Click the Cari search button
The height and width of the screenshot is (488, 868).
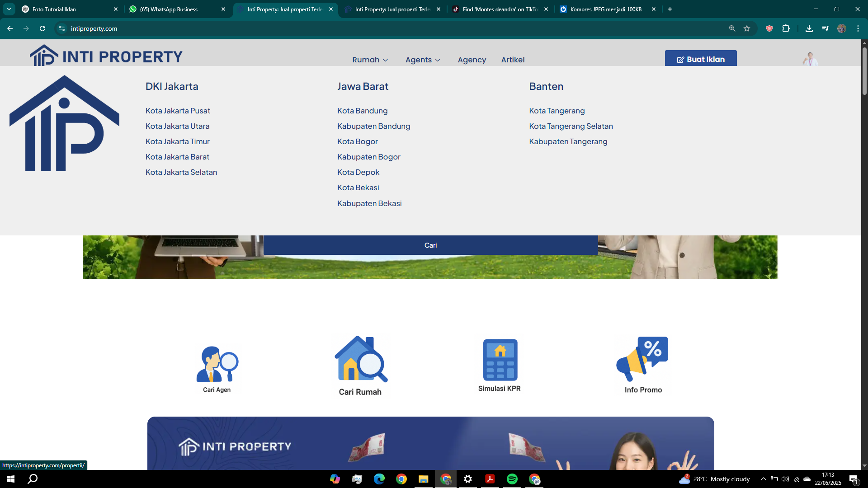430,245
